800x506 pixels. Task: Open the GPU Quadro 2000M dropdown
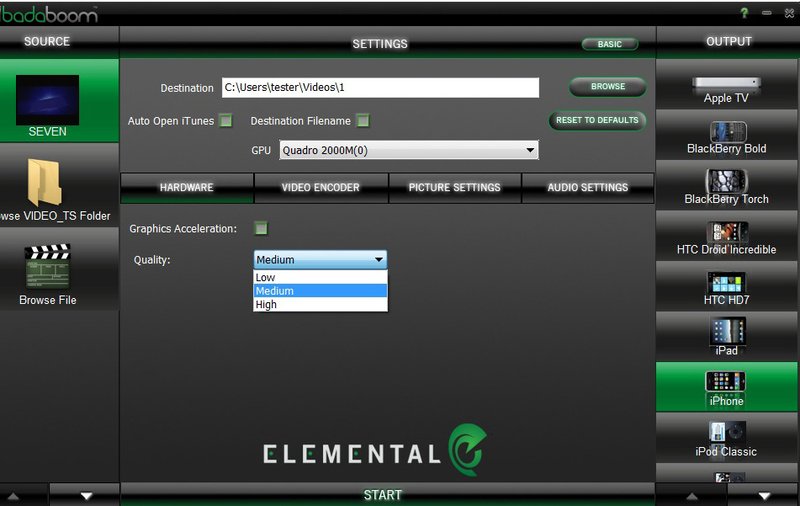(x=409, y=150)
